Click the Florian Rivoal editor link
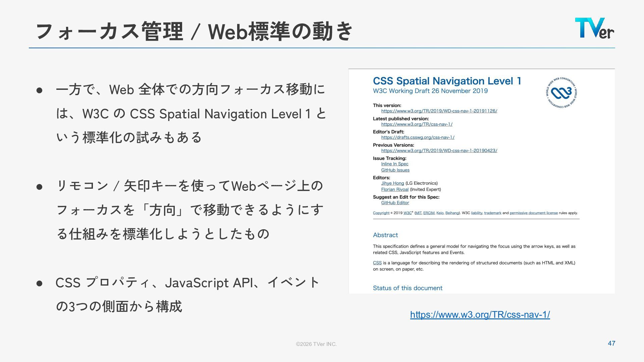The image size is (644, 362). (394, 189)
